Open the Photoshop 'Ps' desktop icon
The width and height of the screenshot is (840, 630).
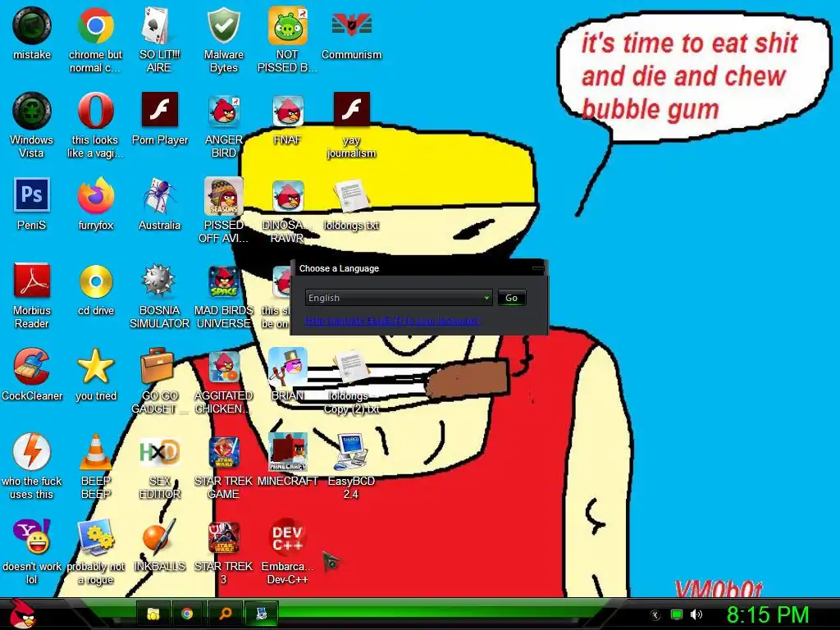click(x=32, y=195)
